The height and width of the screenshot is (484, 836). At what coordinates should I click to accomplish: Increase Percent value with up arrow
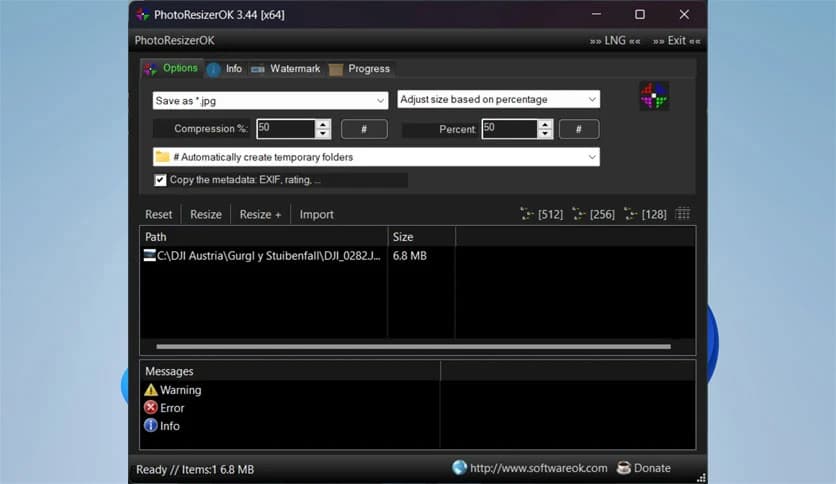click(544, 124)
